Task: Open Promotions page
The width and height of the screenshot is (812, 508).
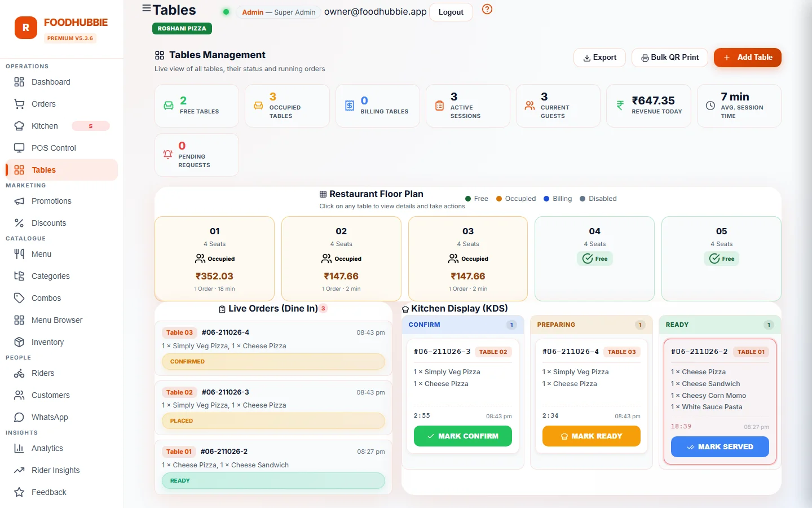Action: pyautogui.click(x=61, y=201)
